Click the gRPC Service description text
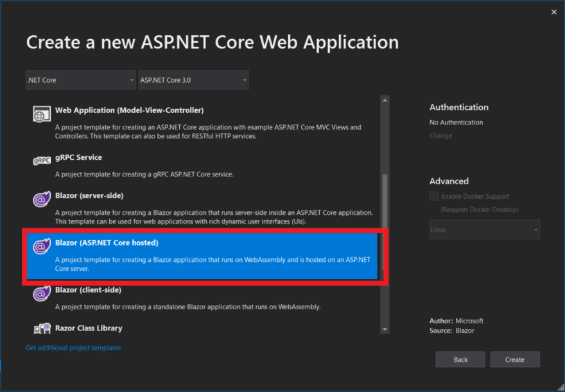This screenshot has height=392, width=565. pos(144,175)
